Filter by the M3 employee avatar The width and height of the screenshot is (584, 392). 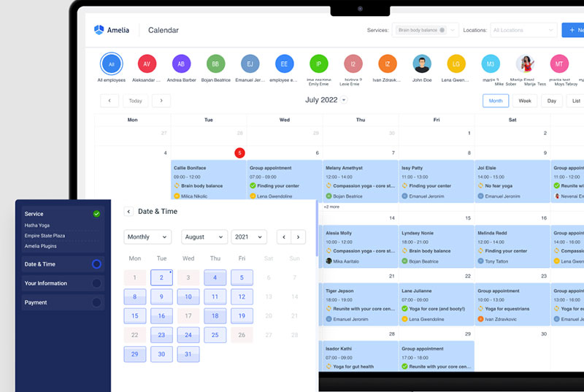point(491,64)
